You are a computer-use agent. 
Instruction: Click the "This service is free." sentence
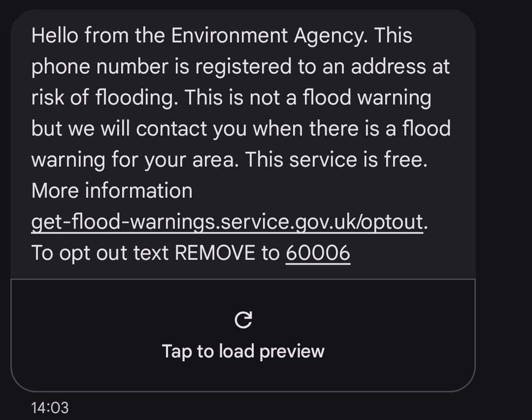[x=336, y=160]
